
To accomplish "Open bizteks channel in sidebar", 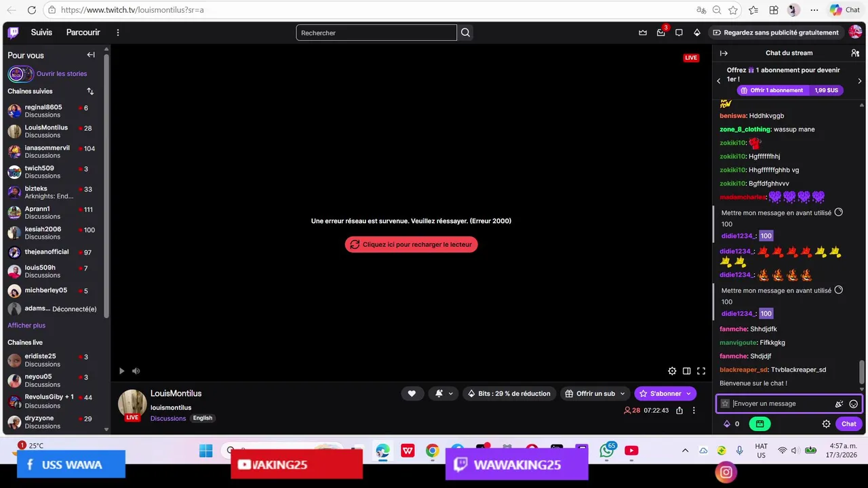I will (x=53, y=192).
